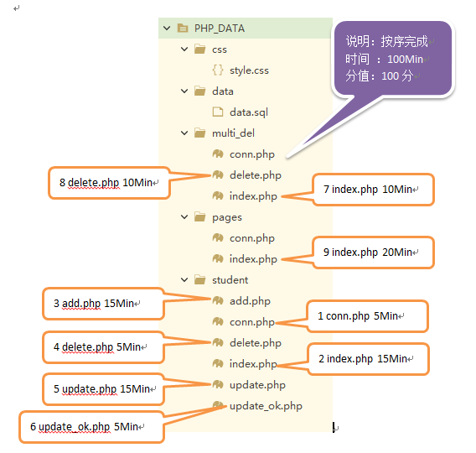476x453 pixels.
Task: Click the blank file icon beside data.sql
Action: [218, 112]
